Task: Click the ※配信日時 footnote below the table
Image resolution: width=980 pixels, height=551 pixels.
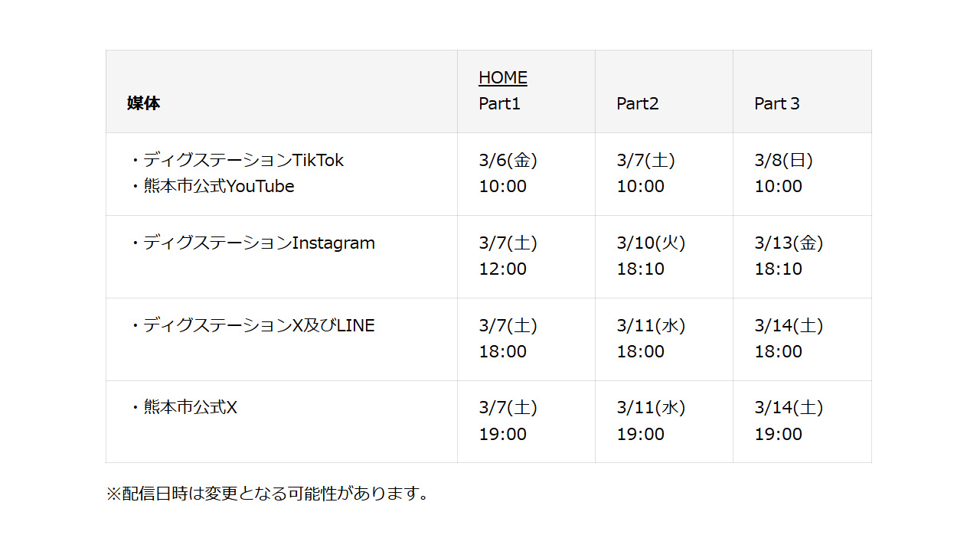Action: (x=268, y=494)
